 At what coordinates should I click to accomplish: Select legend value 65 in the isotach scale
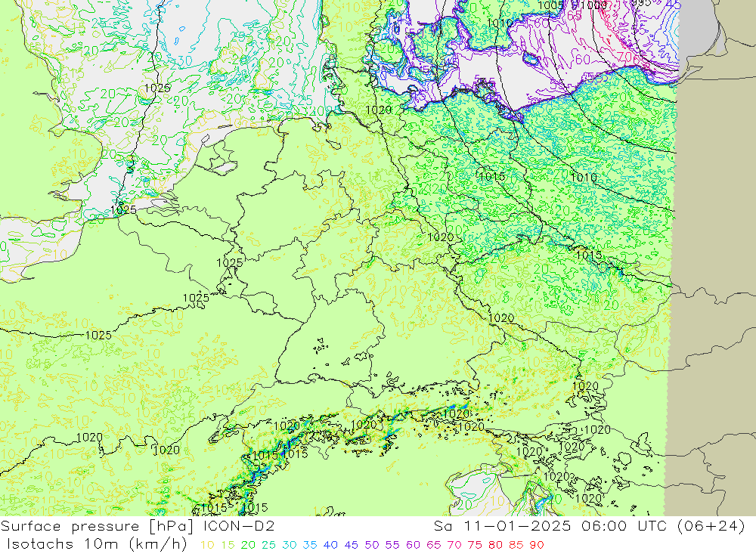click(434, 545)
